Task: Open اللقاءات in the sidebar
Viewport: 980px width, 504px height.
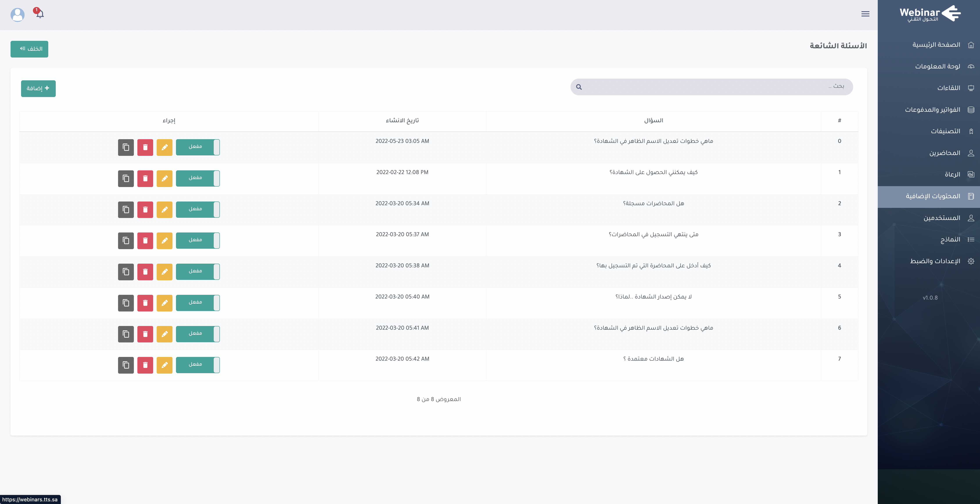Action: [929, 88]
